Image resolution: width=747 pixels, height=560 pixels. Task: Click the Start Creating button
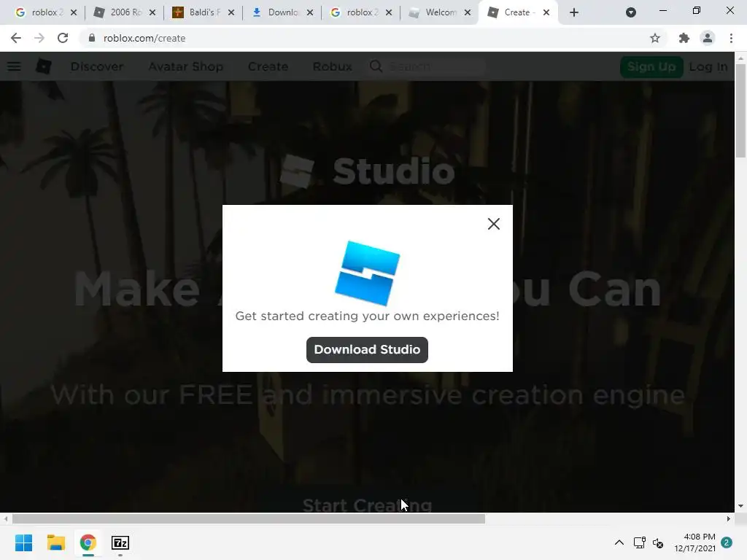pyautogui.click(x=368, y=505)
